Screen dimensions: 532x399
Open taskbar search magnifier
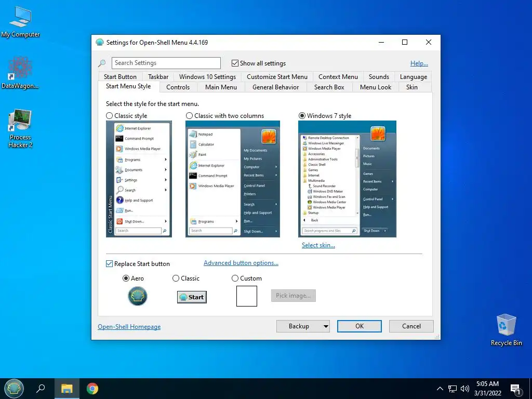coord(41,388)
